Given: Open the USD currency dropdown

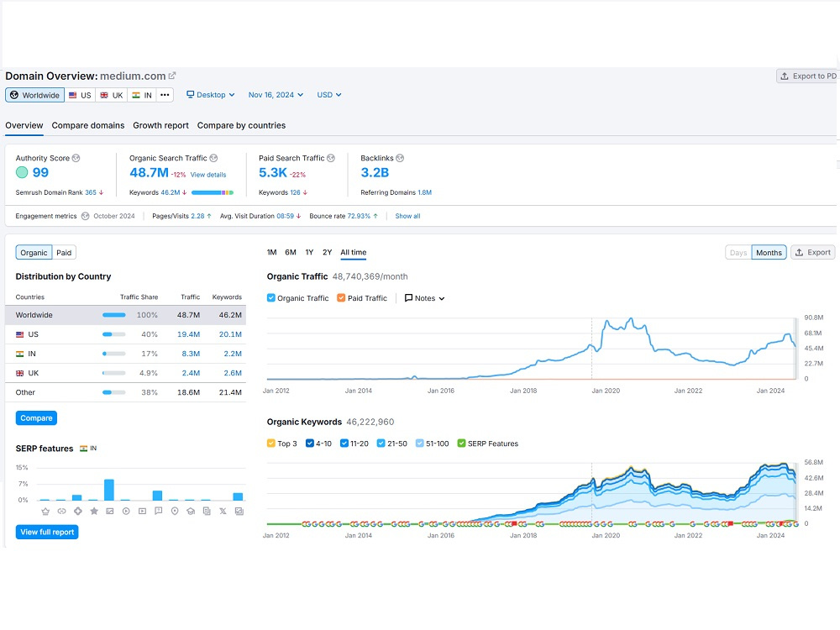Looking at the screenshot, I should pos(329,95).
